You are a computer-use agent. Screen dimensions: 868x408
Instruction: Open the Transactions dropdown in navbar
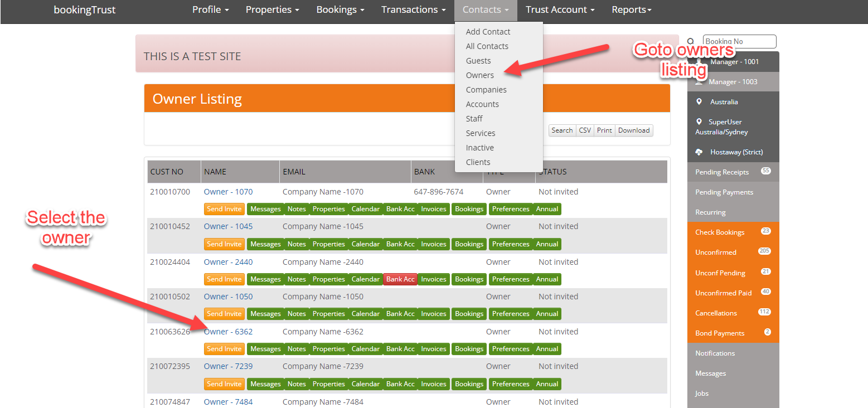413,10
